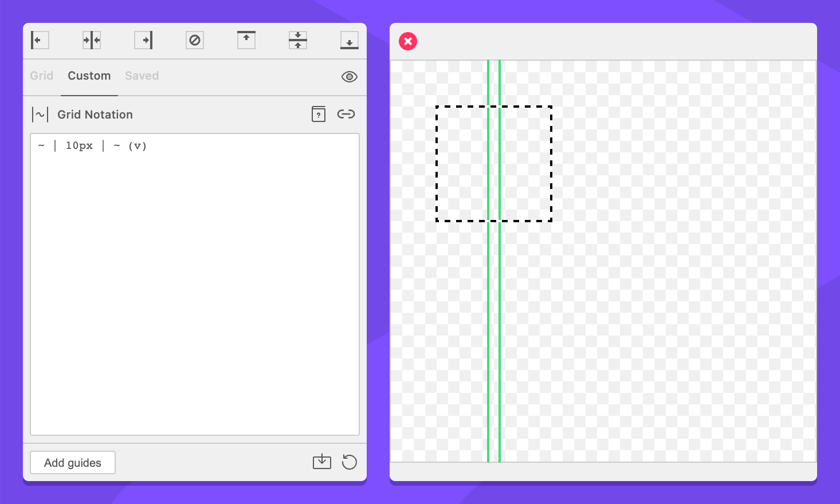Reset the form with the circular arrow
840x504 pixels.
pos(350,462)
